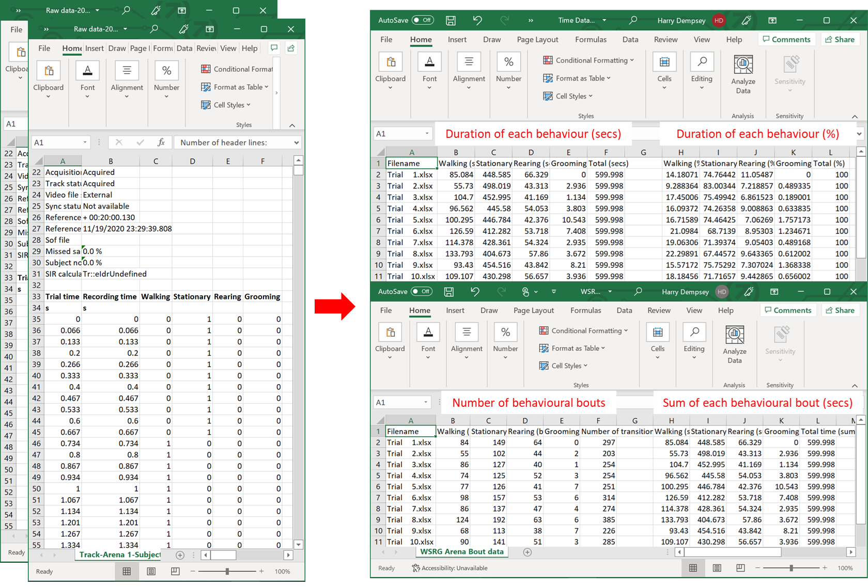The height and width of the screenshot is (588, 868).
Task: Click Ribbon Display Options in Time Data window
Action: coord(772,20)
